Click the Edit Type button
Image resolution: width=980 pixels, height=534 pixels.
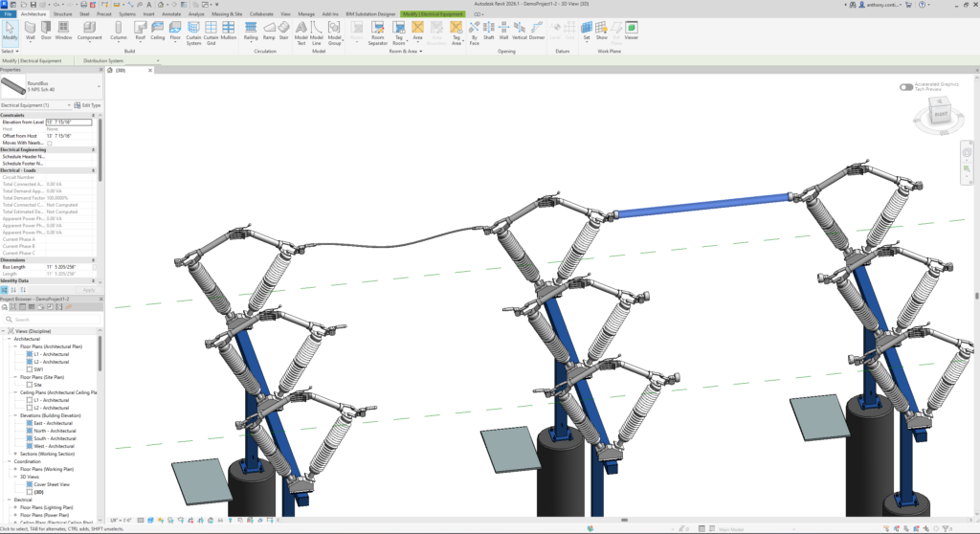[x=88, y=105]
